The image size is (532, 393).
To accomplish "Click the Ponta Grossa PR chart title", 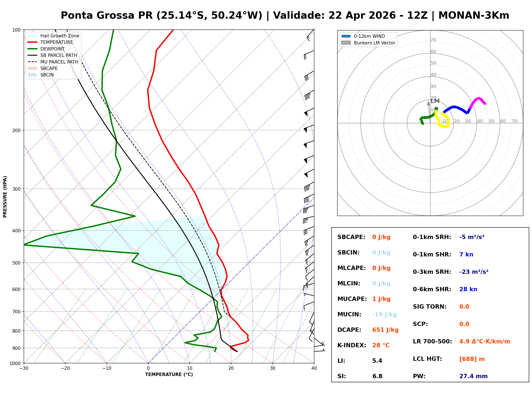I will click(285, 15).
